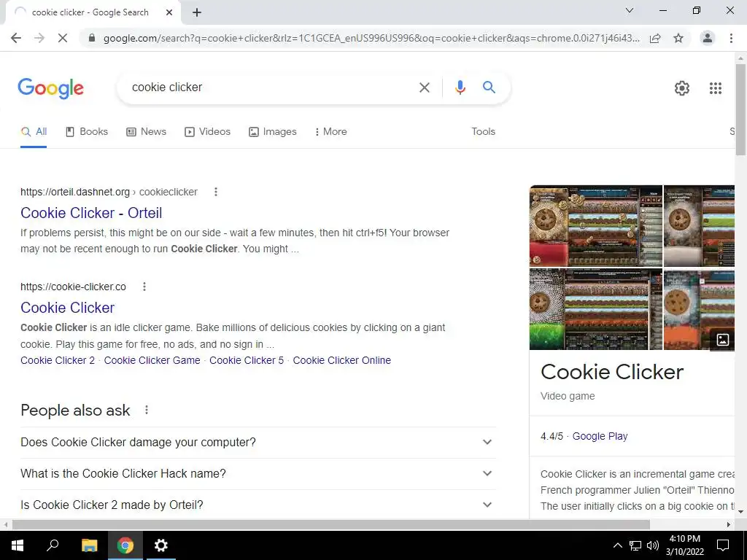The width and height of the screenshot is (747, 560).
Task: Click the voice search microphone icon
Action: [460, 87]
